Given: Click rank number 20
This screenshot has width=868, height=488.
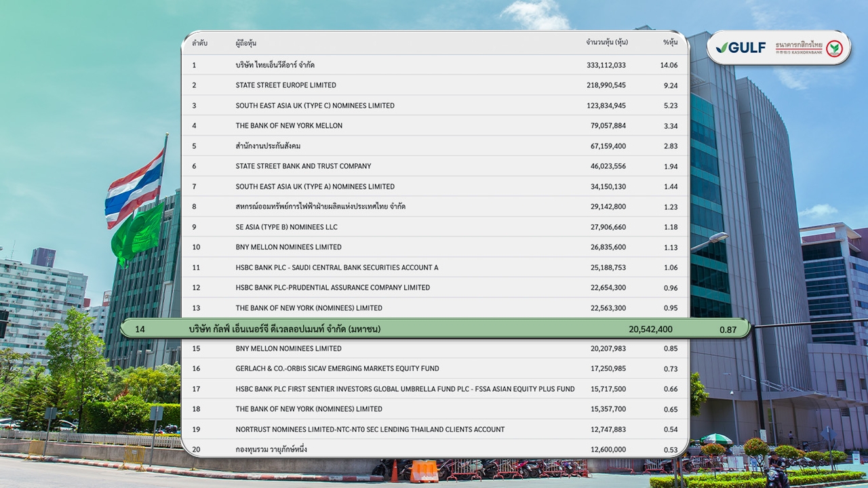Looking at the screenshot, I should 196,449.
